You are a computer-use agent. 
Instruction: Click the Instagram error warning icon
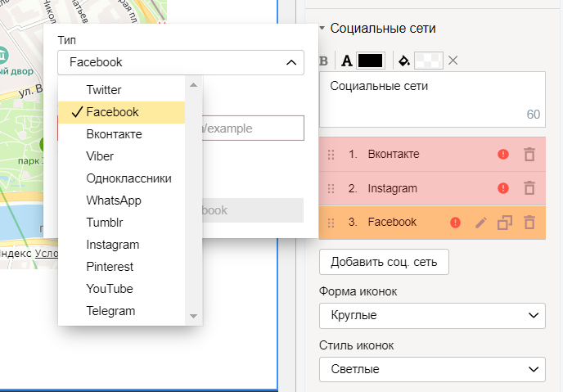point(503,188)
